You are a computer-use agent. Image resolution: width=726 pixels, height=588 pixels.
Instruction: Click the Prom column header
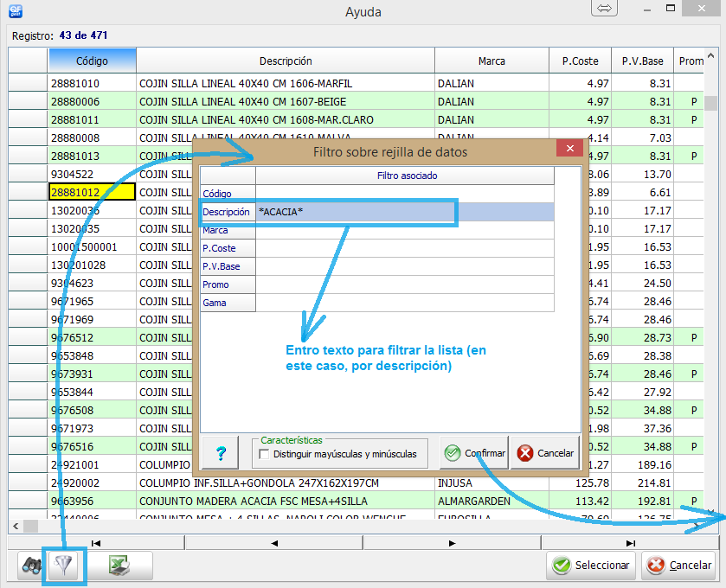pyautogui.click(x=689, y=61)
